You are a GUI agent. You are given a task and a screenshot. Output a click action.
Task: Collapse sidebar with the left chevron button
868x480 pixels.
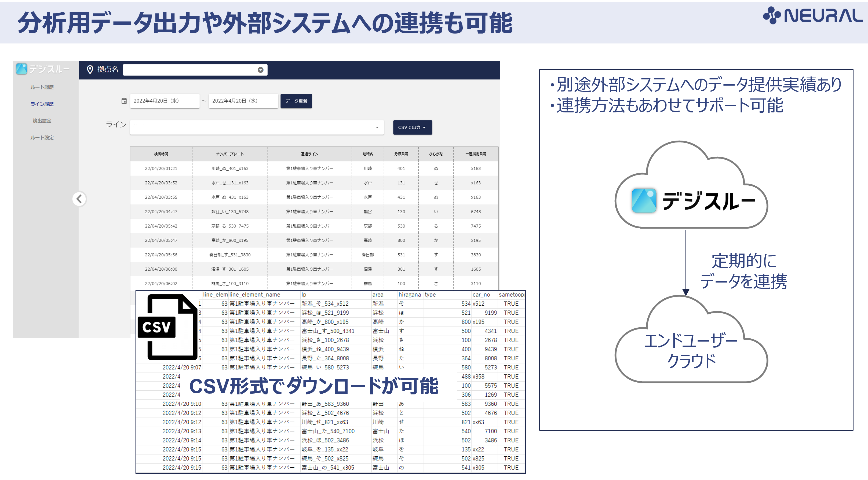click(79, 199)
